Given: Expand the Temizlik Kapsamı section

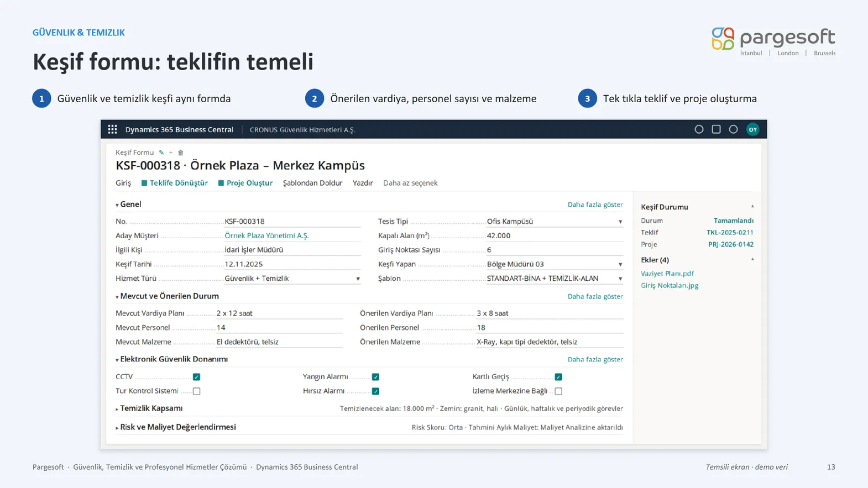Looking at the screenshot, I should click(149, 408).
